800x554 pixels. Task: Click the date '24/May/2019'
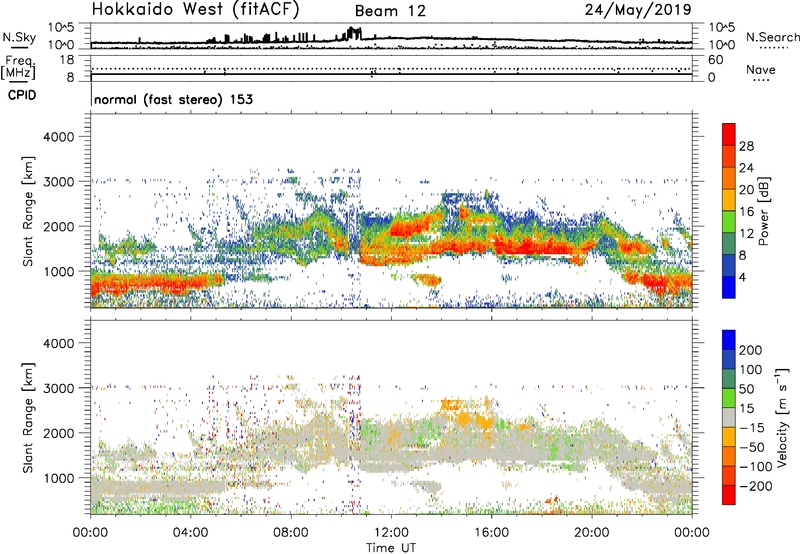(638, 10)
